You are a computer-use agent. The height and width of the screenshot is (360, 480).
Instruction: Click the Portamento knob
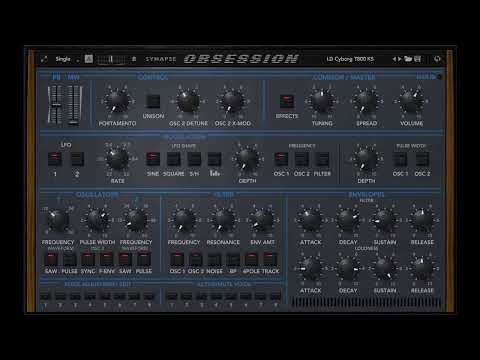(117, 101)
